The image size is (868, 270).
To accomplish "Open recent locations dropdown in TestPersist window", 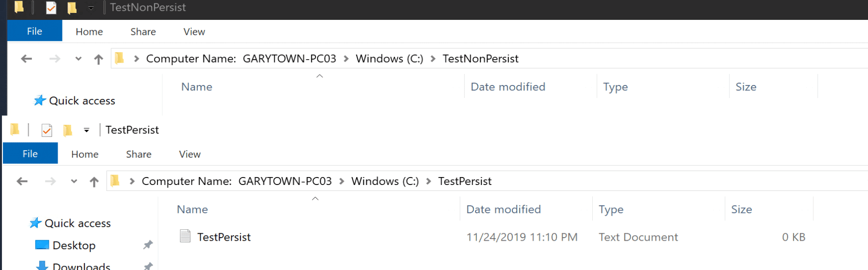I will point(74,181).
